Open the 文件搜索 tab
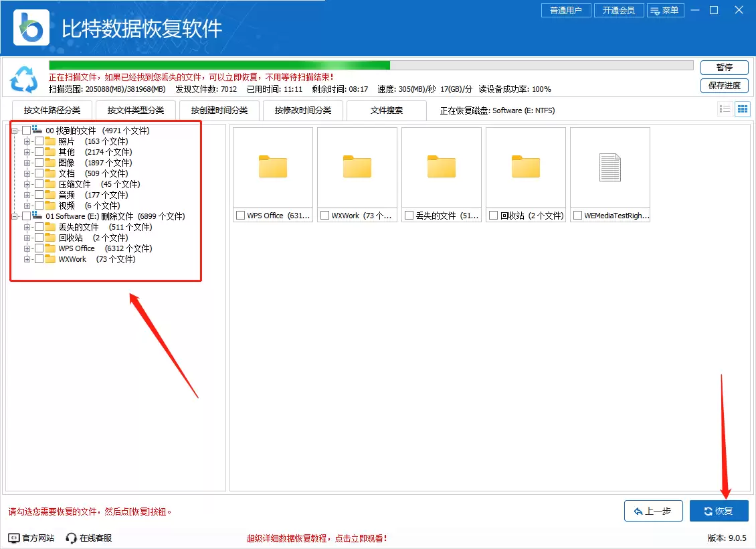 (387, 110)
